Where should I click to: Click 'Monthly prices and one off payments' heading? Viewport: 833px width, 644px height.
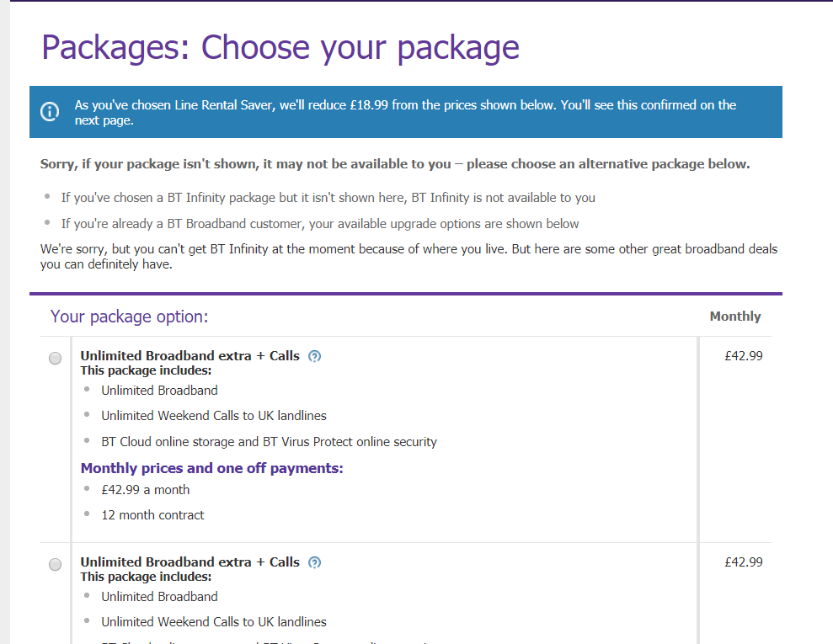tap(211, 468)
